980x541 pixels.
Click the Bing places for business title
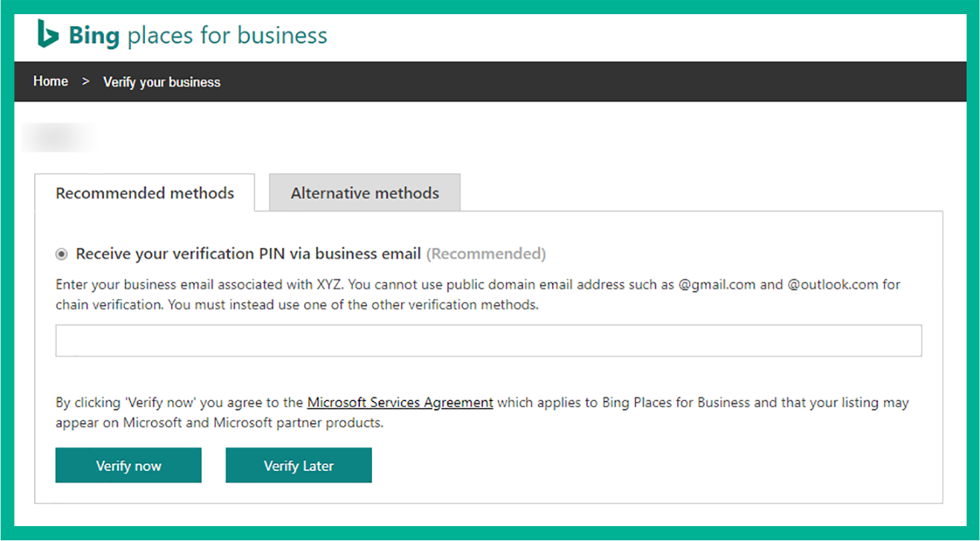click(x=197, y=35)
